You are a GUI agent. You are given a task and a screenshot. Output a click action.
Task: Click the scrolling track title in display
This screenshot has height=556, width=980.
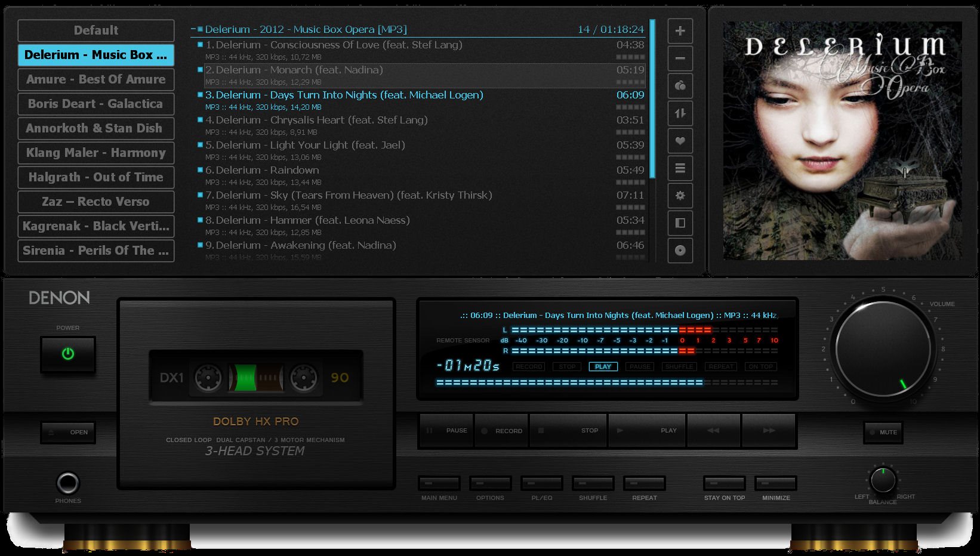618,315
